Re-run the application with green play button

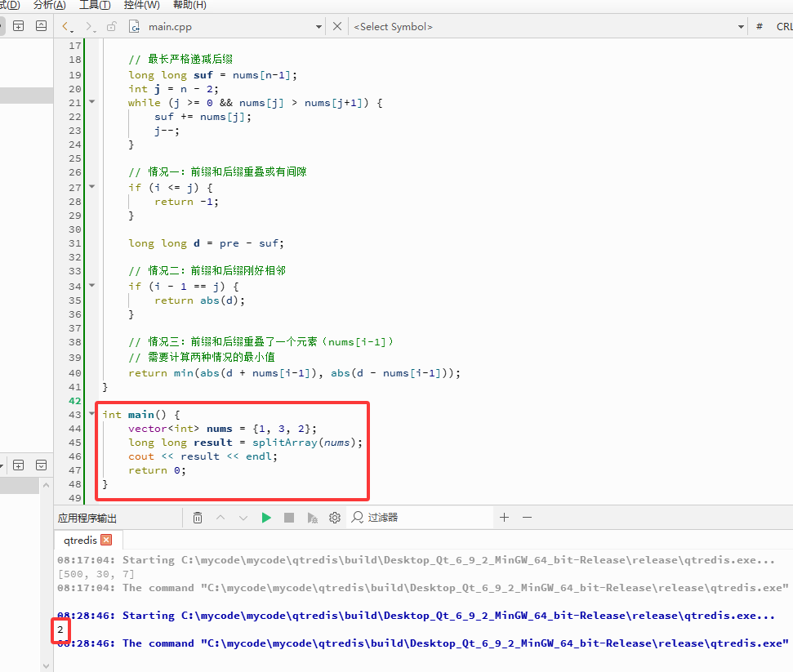[266, 518]
